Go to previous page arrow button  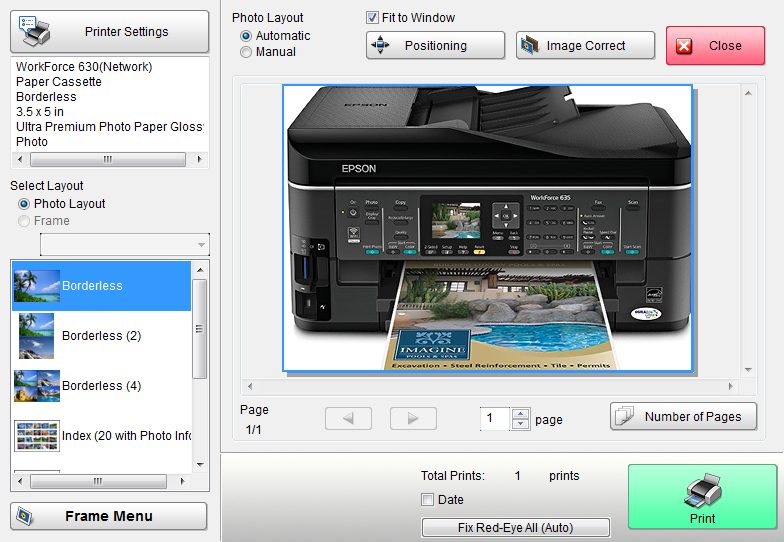(348, 418)
